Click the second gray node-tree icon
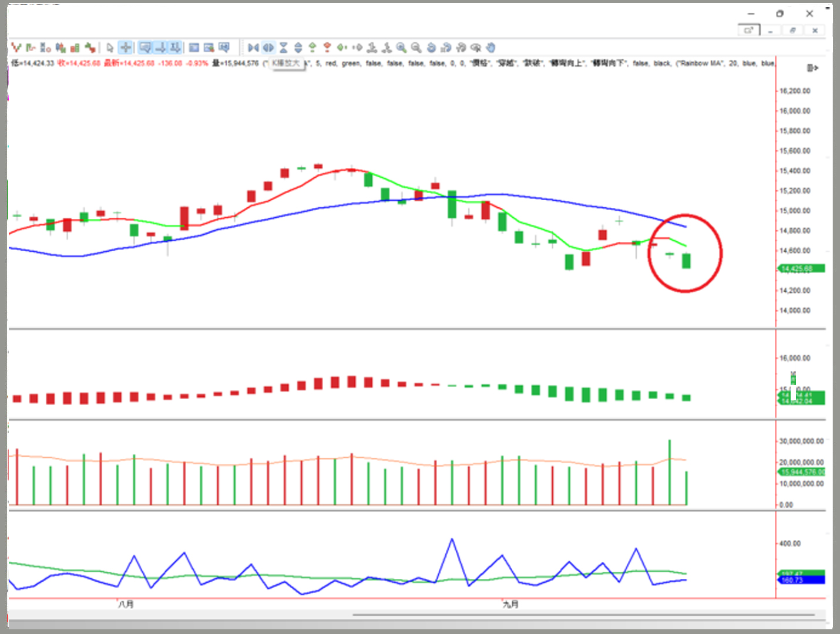Viewport: 840px width, 634px height. click(387, 48)
